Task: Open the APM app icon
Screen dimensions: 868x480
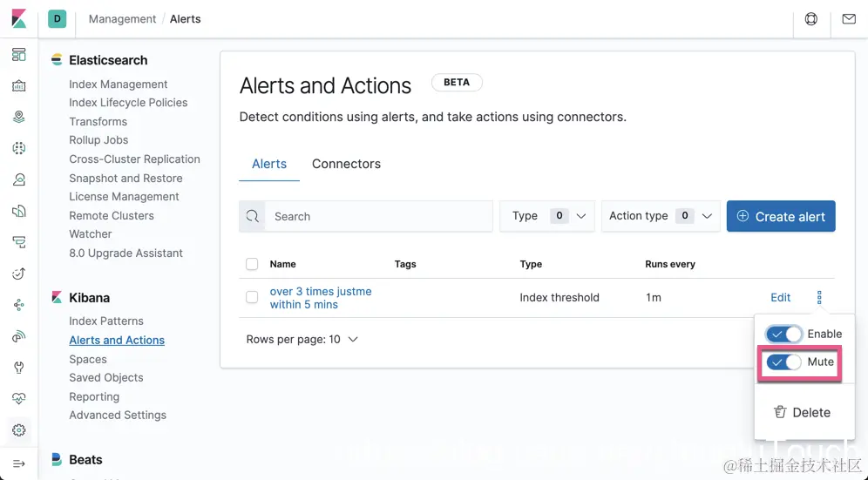Action: click(19, 242)
